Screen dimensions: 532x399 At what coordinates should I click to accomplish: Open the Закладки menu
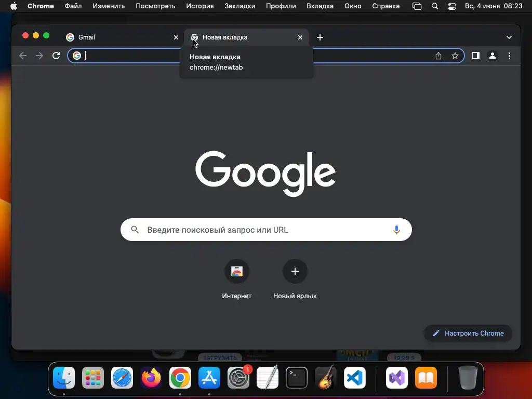click(x=240, y=6)
